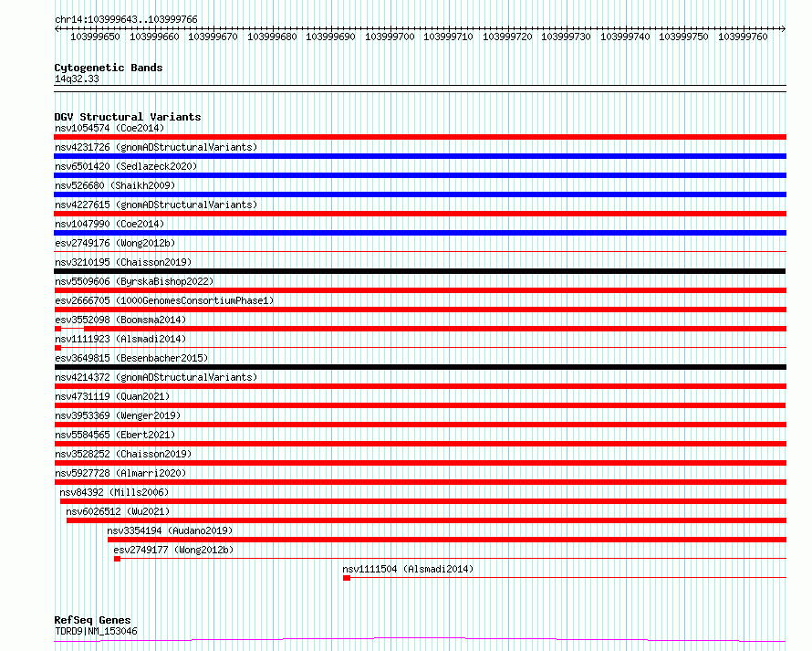Click ruler position 103999700

pos(390,37)
